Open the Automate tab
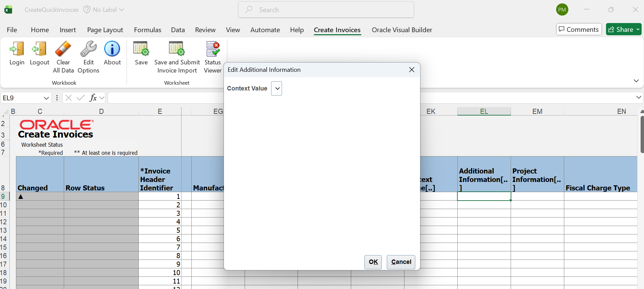 pos(265,30)
